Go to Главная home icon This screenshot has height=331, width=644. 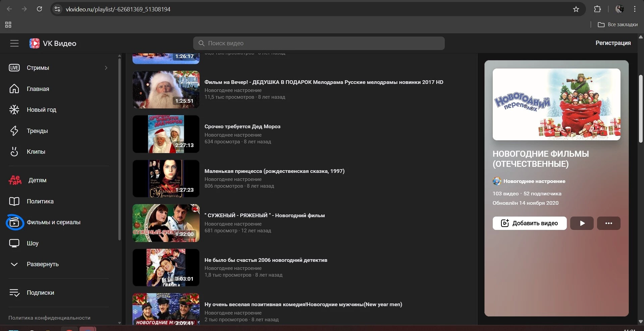tap(14, 89)
